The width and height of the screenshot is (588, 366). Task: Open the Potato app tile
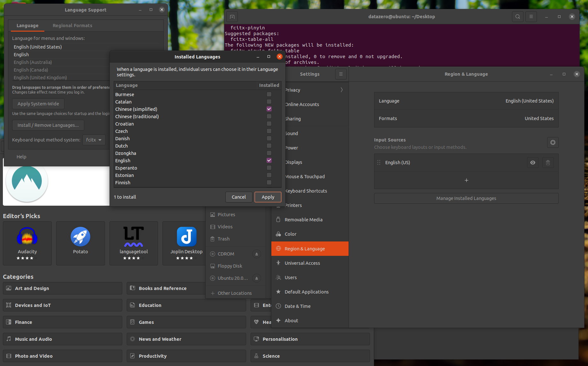pyautogui.click(x=80, y=243)
